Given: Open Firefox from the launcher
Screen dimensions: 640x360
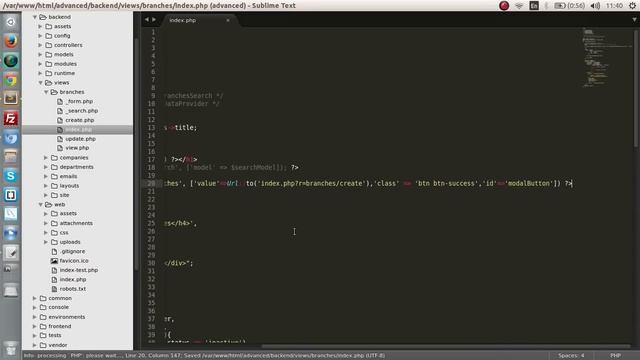Looking at the screenshot, I should 11,41.
